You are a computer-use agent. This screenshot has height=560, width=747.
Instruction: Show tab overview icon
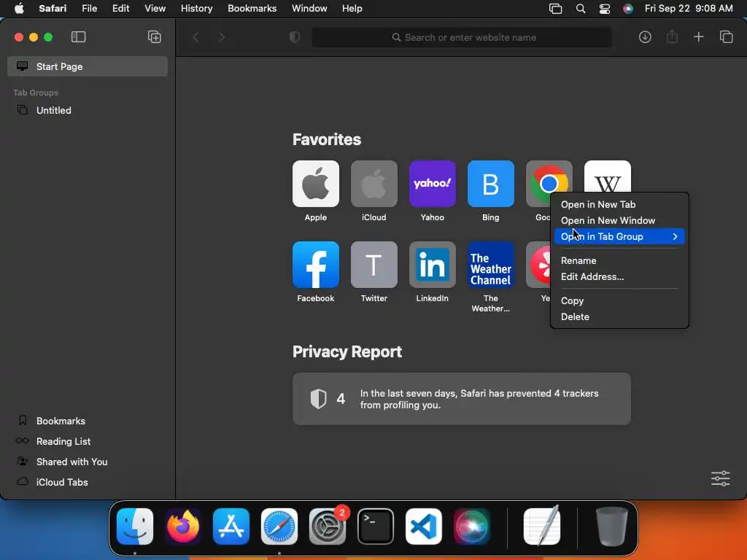pyautogui.click(x=726, y=37)
